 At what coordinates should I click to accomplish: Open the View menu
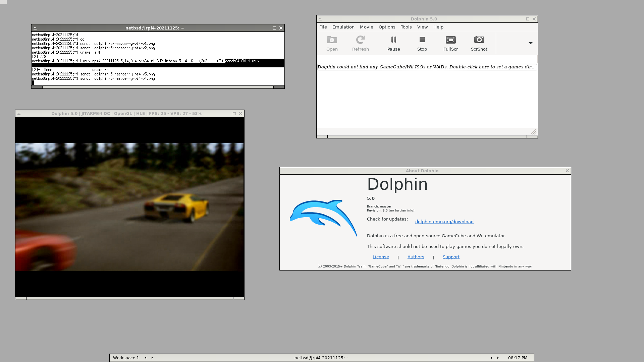[x=422, y=27]
